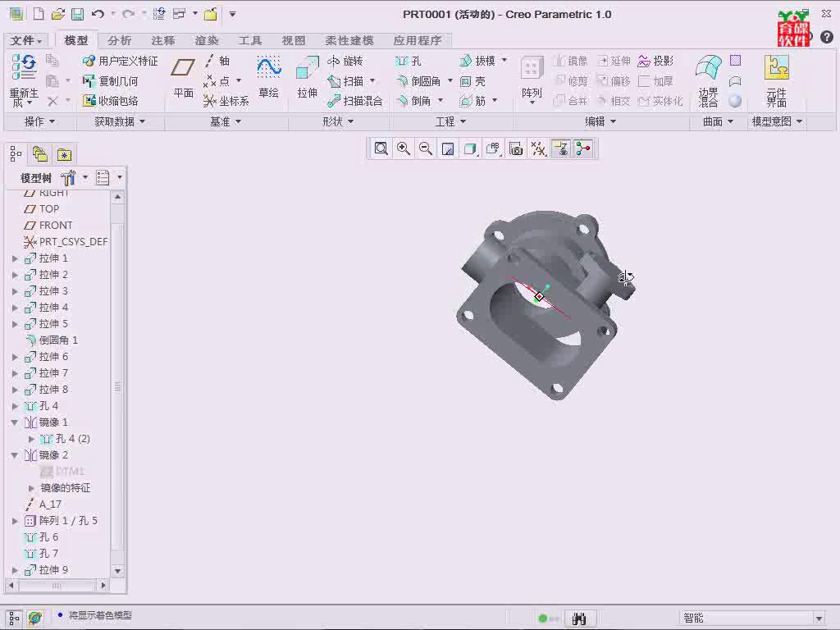Switch to the 工具 tab

pos(249,40)
